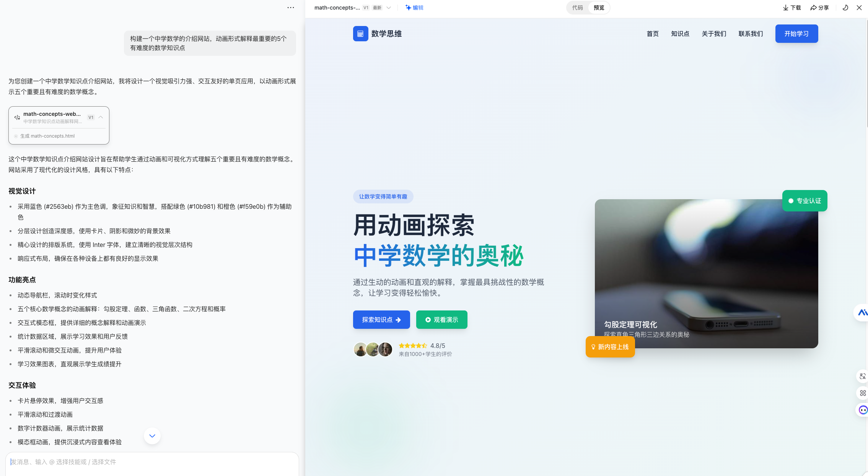868x476 pixels.
Task: Click the 探索知识点 button
Action: pyautogui.click(x=381, y=320)
